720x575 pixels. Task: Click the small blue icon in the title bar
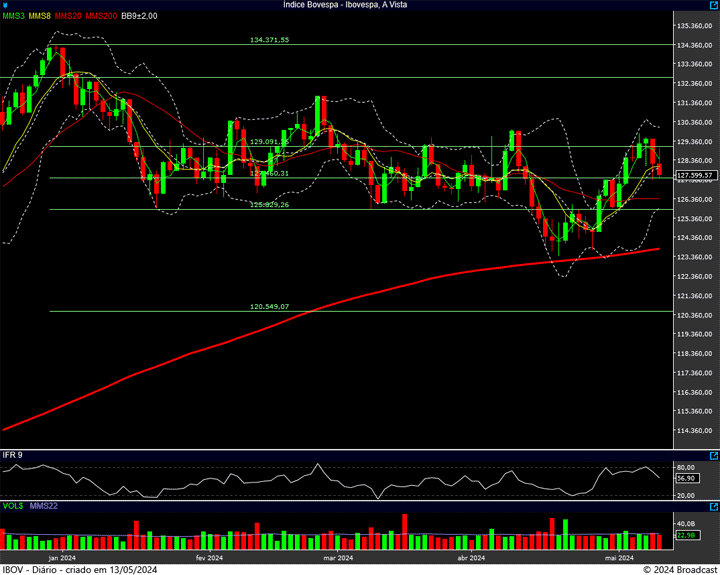coord(6,5)
